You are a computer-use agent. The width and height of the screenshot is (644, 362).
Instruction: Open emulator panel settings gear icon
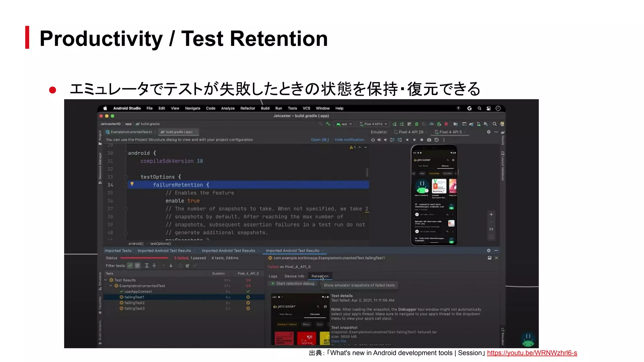489,132
